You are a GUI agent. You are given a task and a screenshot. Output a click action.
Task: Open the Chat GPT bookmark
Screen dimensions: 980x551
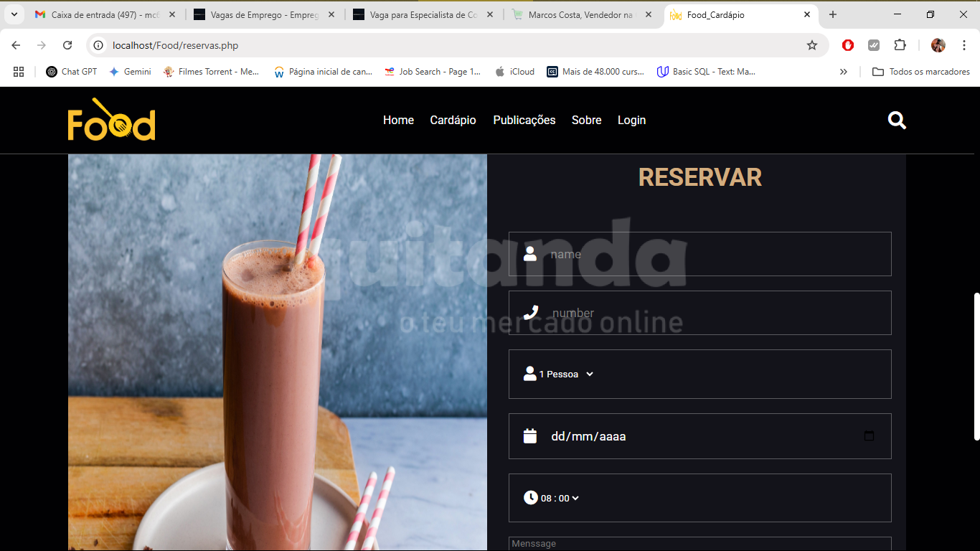(72, 72)
